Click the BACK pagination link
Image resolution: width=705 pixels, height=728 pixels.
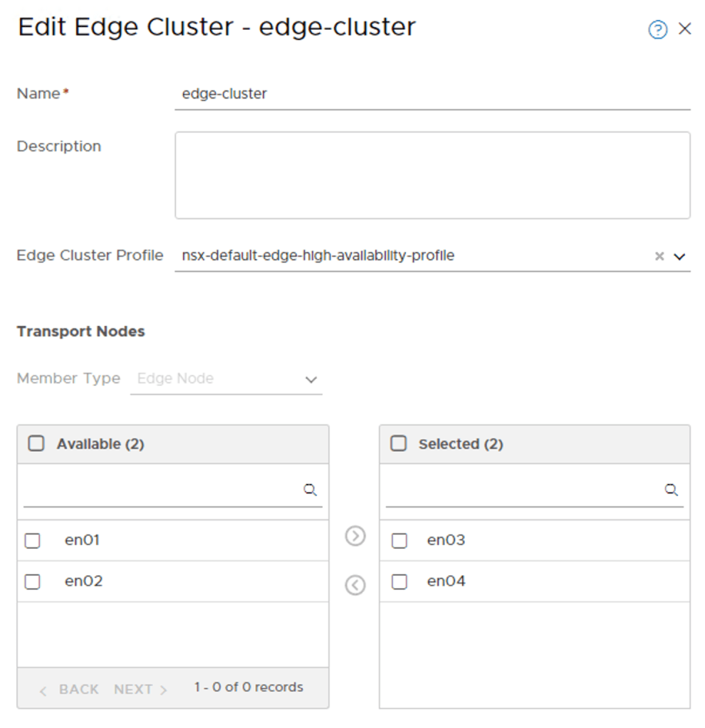click(x=78, y=689)
